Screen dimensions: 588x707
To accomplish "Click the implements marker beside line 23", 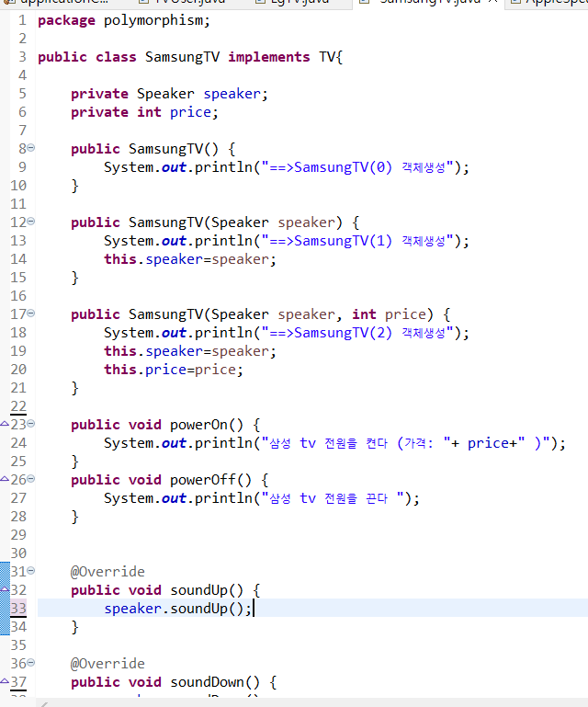I will click(x=5, y=424).
